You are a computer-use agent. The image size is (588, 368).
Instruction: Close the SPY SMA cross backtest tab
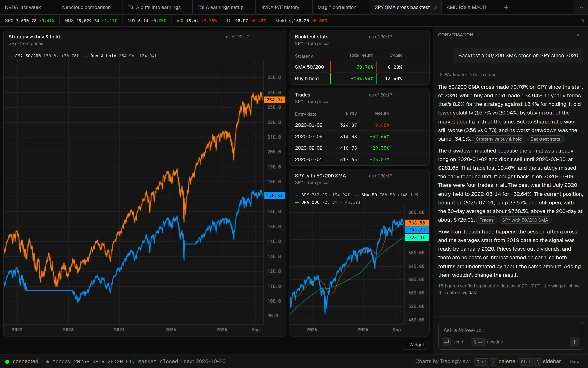(436, 7)
